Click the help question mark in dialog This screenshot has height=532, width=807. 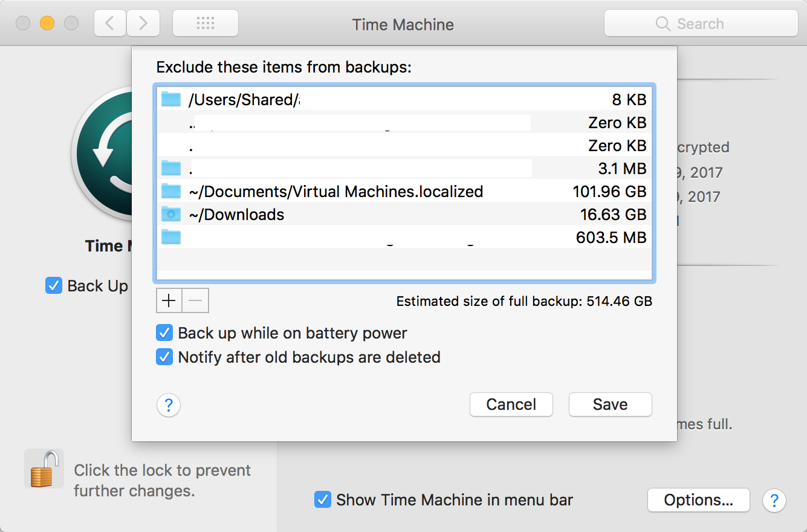(x=169, y=405)
